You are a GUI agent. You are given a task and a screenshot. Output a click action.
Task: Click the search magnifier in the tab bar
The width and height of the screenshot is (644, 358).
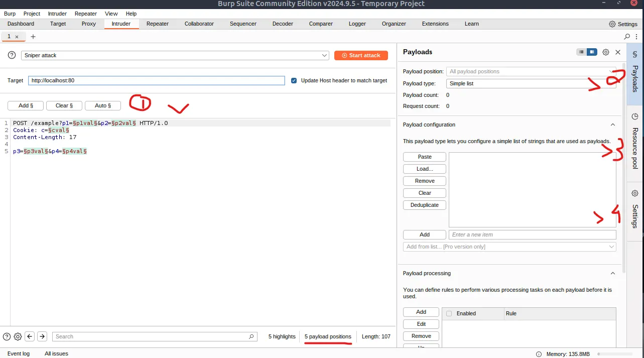point(626,36)
